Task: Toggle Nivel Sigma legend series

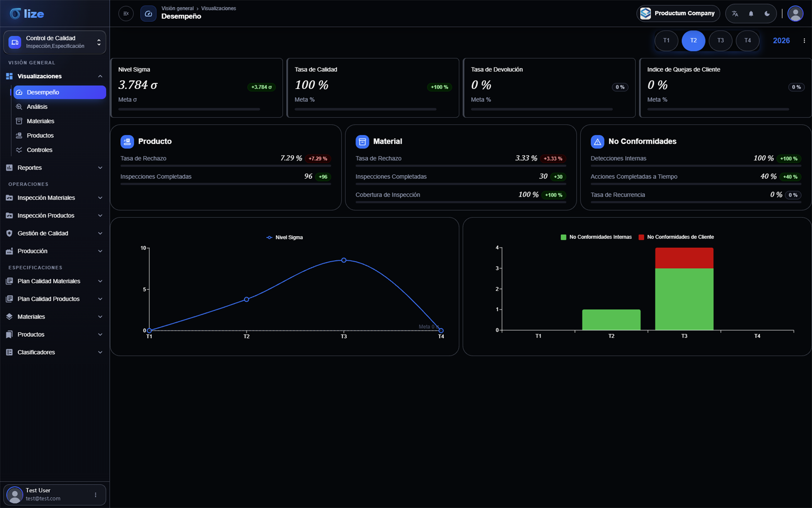Action: point(284,237)
